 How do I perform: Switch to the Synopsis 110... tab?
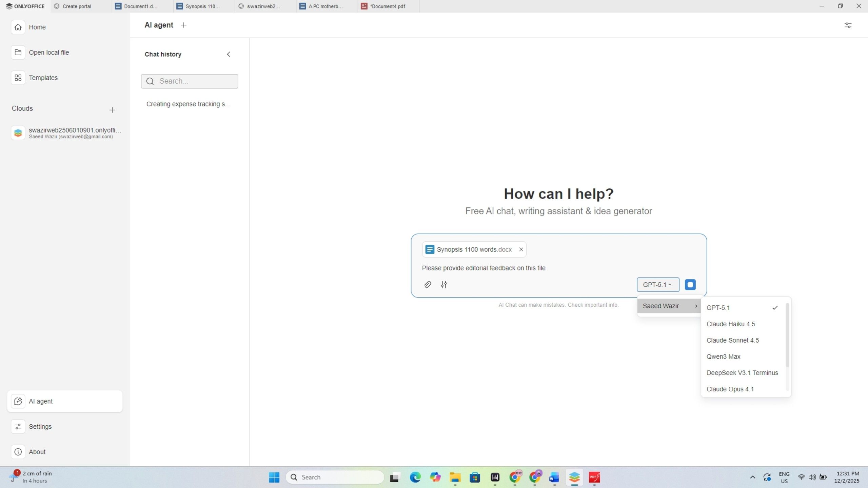click(204, 6)
